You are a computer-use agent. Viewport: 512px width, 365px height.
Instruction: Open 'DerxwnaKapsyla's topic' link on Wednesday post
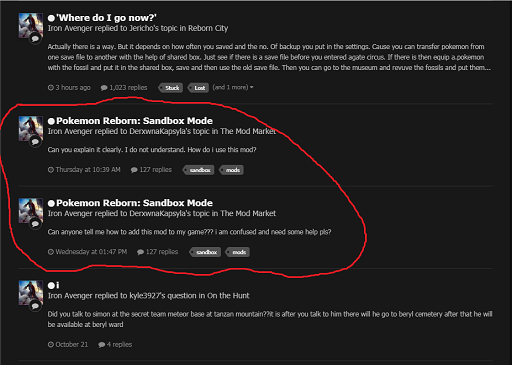(x=168, y=213)
